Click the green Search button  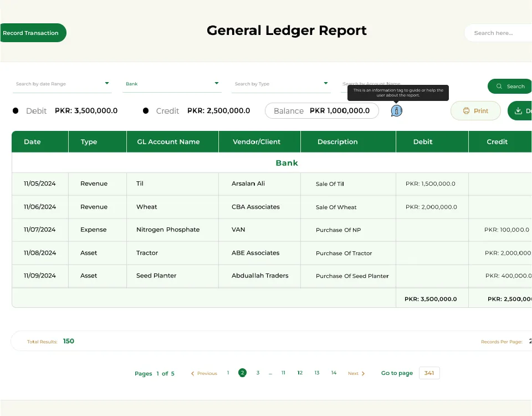coord(510,87)
